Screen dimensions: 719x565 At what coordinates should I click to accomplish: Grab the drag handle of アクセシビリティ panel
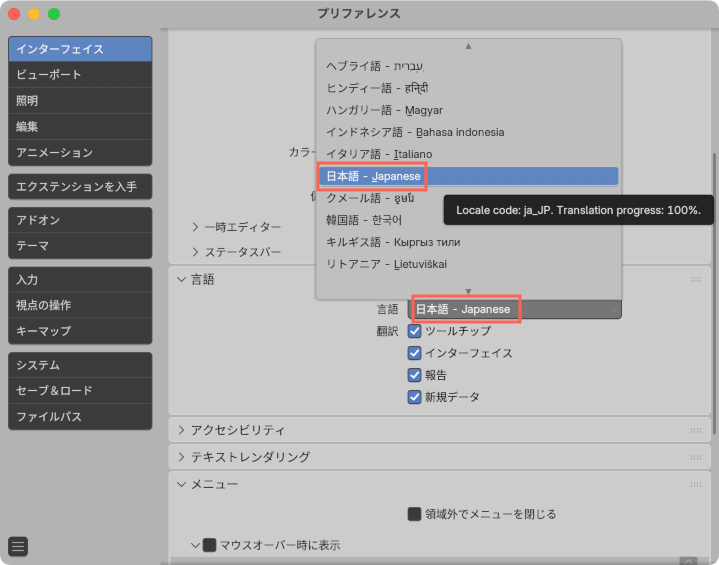click(696, 430)
